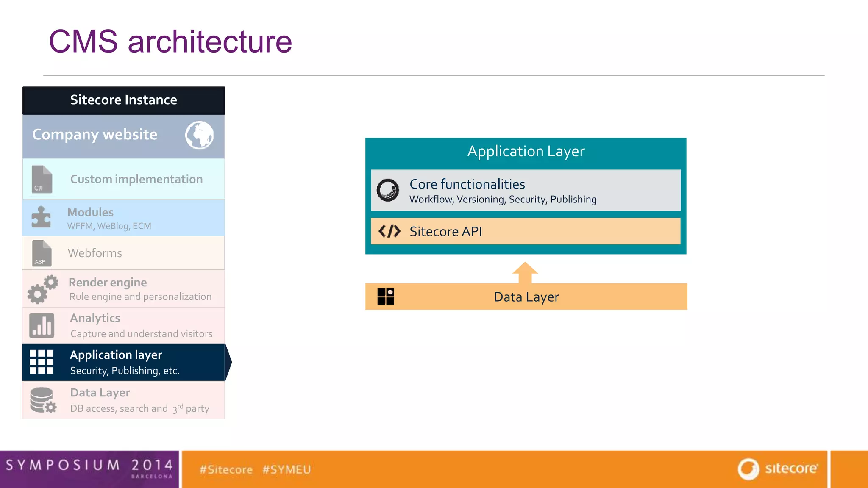The height and width of the screenshot is (488, 868).
Task: Select the Custom implementation row
Action: pyautogui.click(x=136, y=179)
